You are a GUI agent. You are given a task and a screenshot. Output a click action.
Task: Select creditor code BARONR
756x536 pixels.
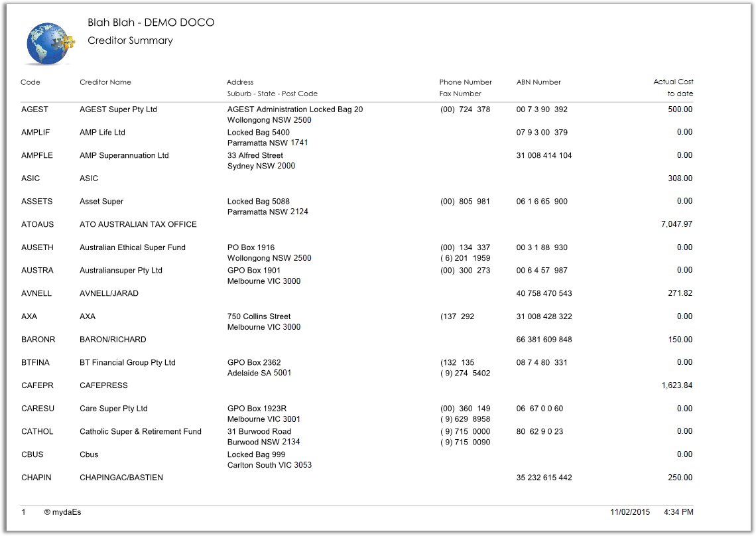click(38, 340)
